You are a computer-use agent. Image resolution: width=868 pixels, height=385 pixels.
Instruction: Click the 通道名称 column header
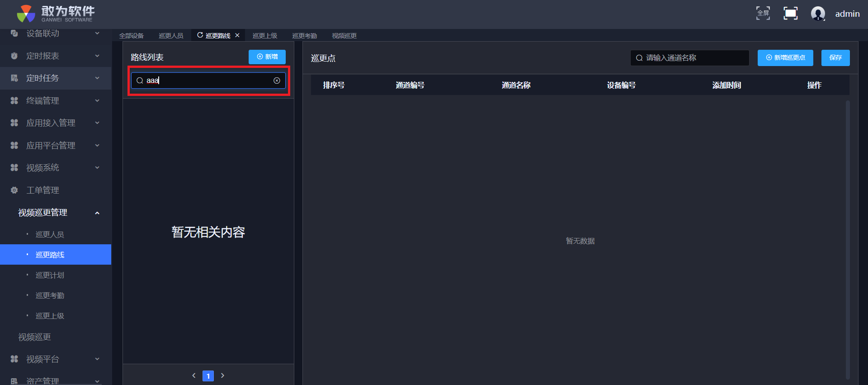click(x=516, y=85)
